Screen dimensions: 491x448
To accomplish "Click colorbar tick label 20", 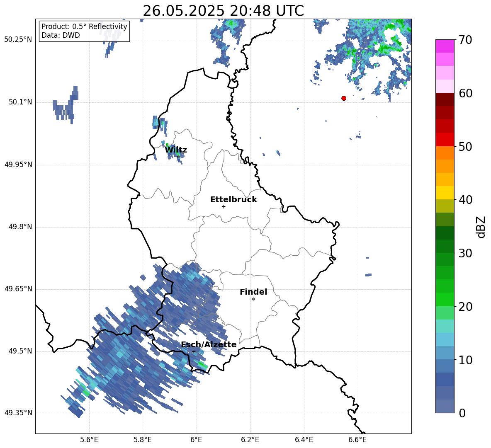I will click(x=465, y=307).
